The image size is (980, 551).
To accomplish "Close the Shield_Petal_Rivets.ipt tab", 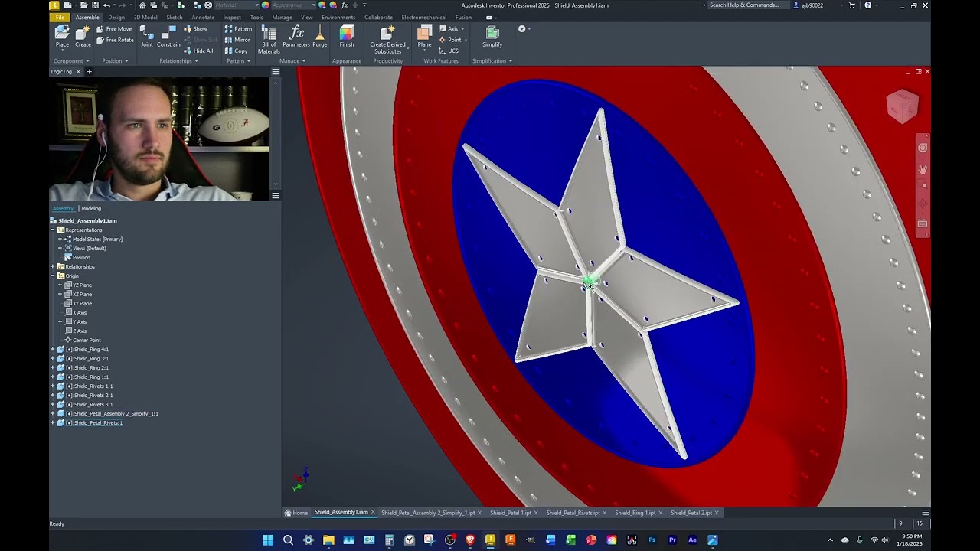I will click(605, 513).
